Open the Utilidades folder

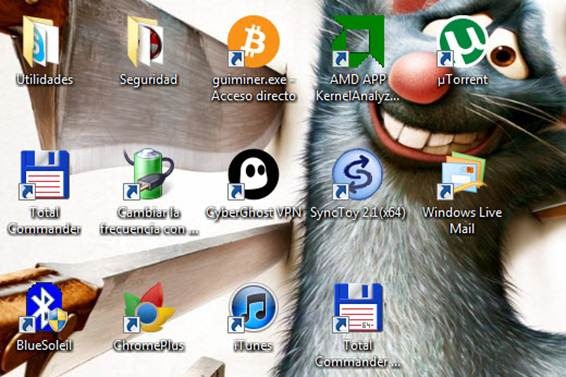40,41
